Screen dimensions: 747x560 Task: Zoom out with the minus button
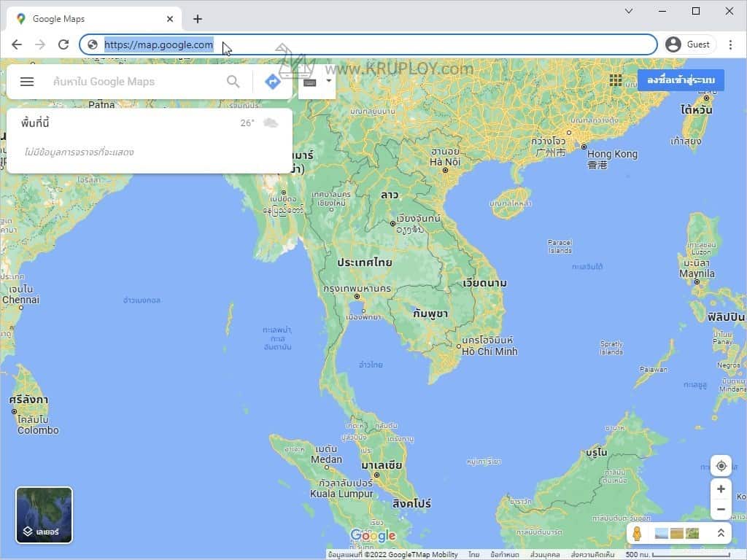(x=721, y=509)
